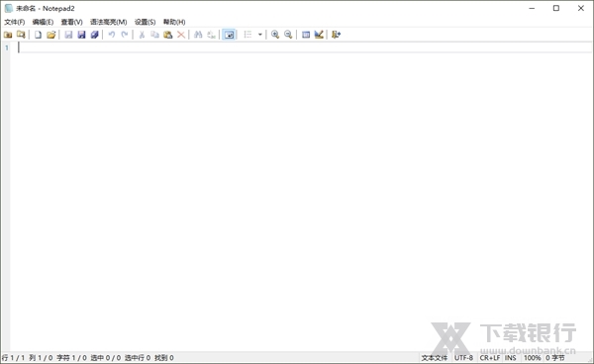Click the Save Copy icon
This screenshot has height=364, width=594.
94,35
